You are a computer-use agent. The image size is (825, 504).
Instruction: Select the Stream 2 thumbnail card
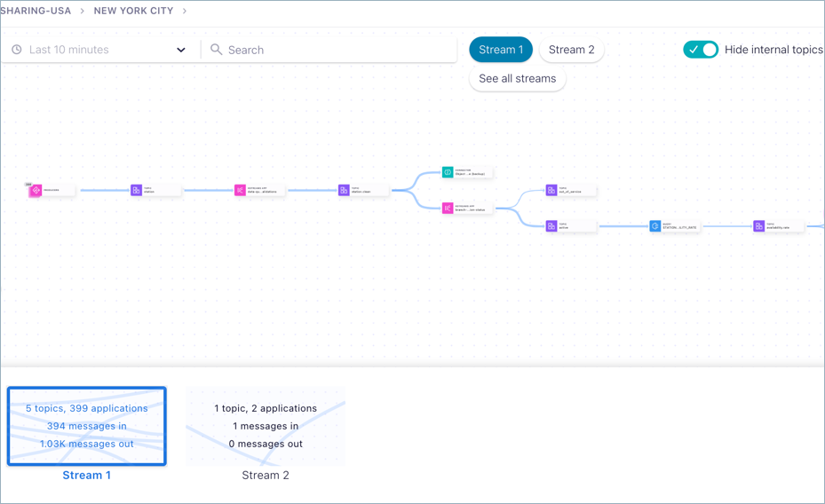click(266, 427)
